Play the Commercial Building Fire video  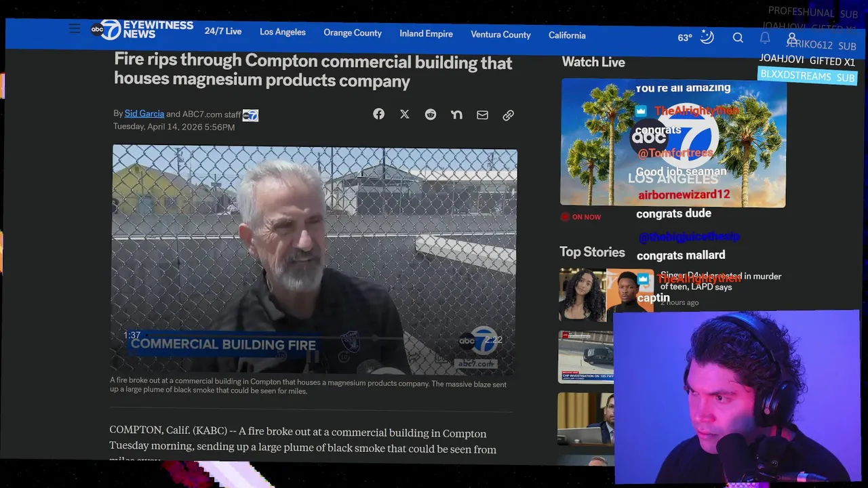315,260
